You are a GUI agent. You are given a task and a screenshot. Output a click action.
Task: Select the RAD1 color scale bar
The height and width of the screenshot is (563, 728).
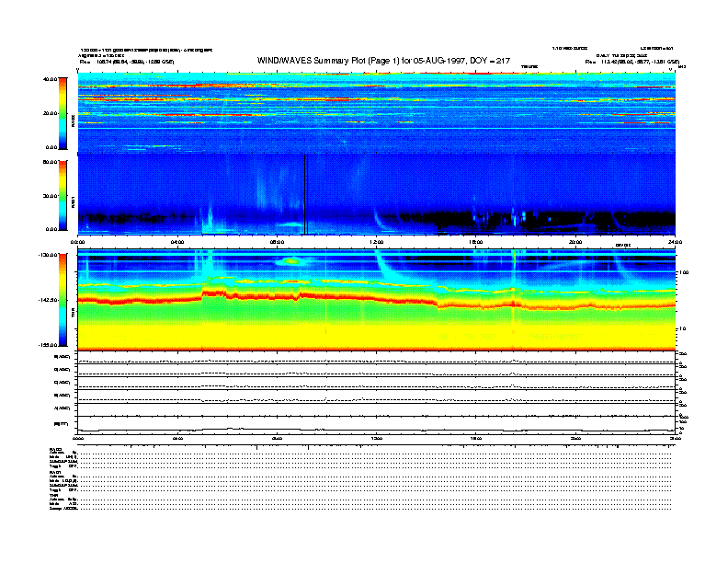(63, 196)
